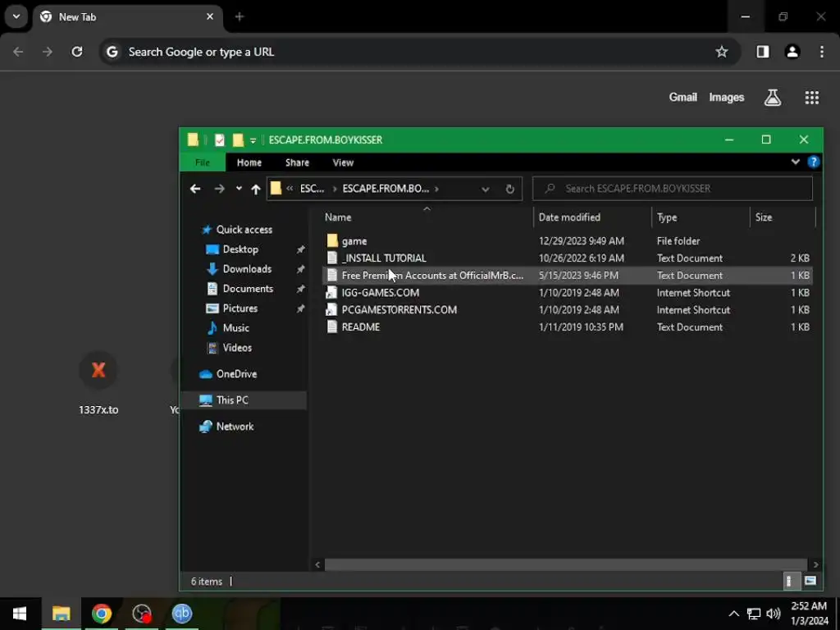Open Music in navigation pane

click(235, 328)
